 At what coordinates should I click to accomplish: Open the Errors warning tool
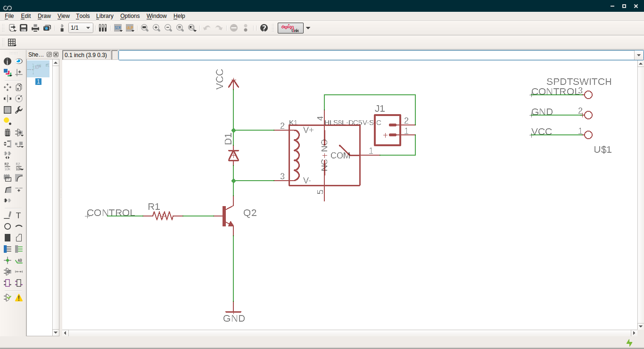click(x=19, y=298)
